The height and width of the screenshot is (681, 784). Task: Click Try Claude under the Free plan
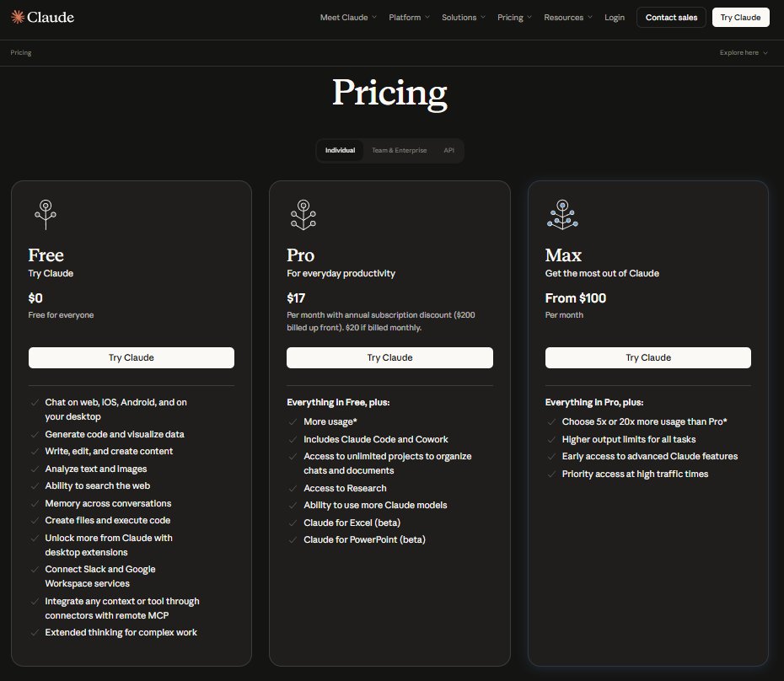point(132,358)
